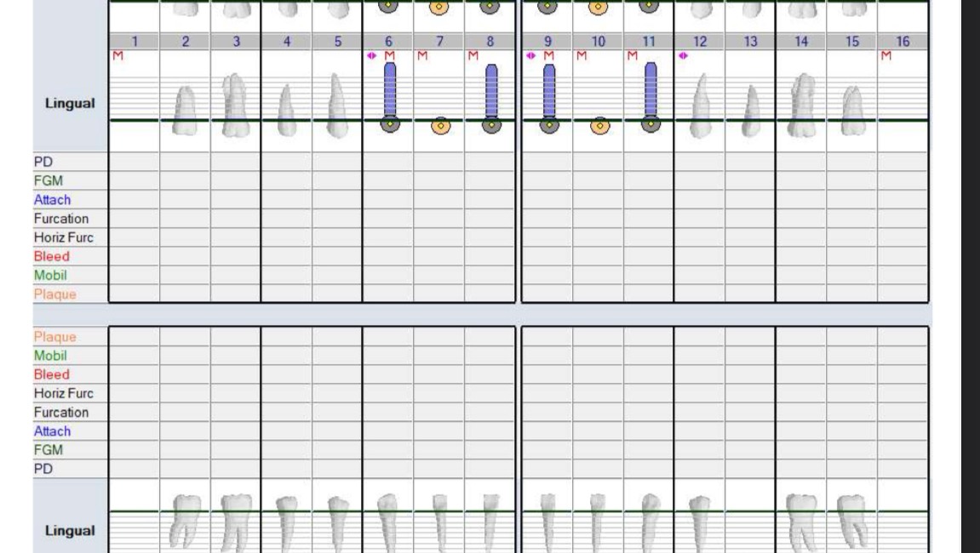The height and width of the screenshot is (553, 980).
Task: Select tooth number 16 header
Action: 903,41
